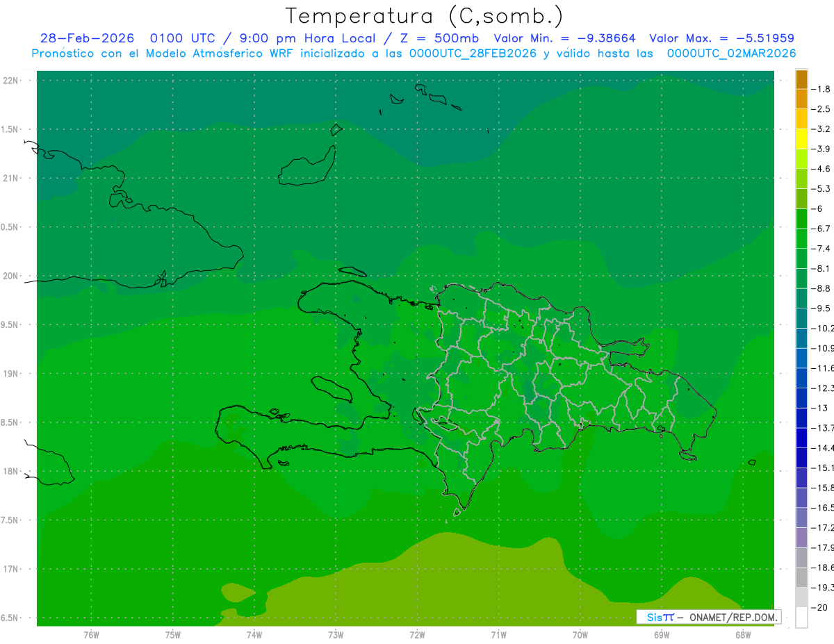Click the "0000UTC_28FEB2026" initialization time text
The image size is (834, 644).
473,53
